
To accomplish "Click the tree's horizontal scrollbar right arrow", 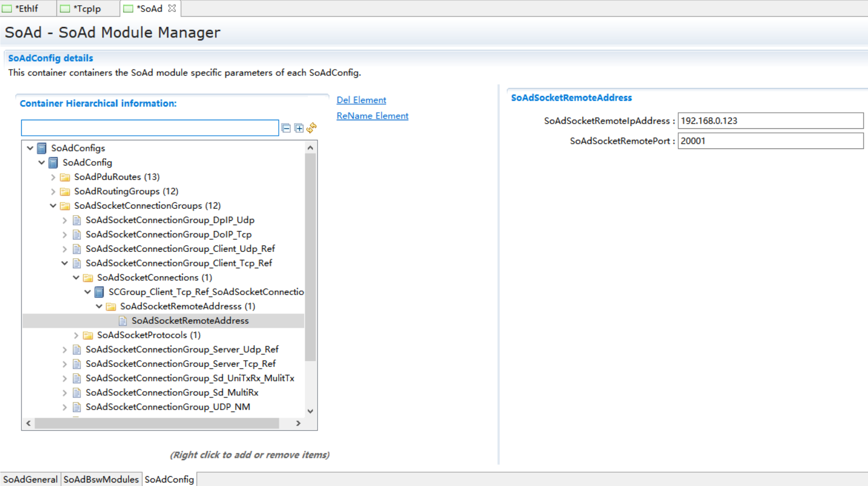I will 298,423.
